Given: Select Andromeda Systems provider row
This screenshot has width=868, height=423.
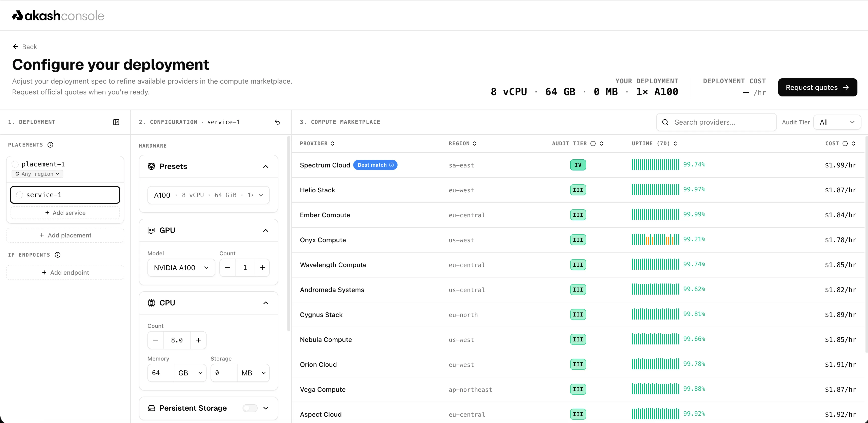Looking at the screenshot, I should [578, 290].
